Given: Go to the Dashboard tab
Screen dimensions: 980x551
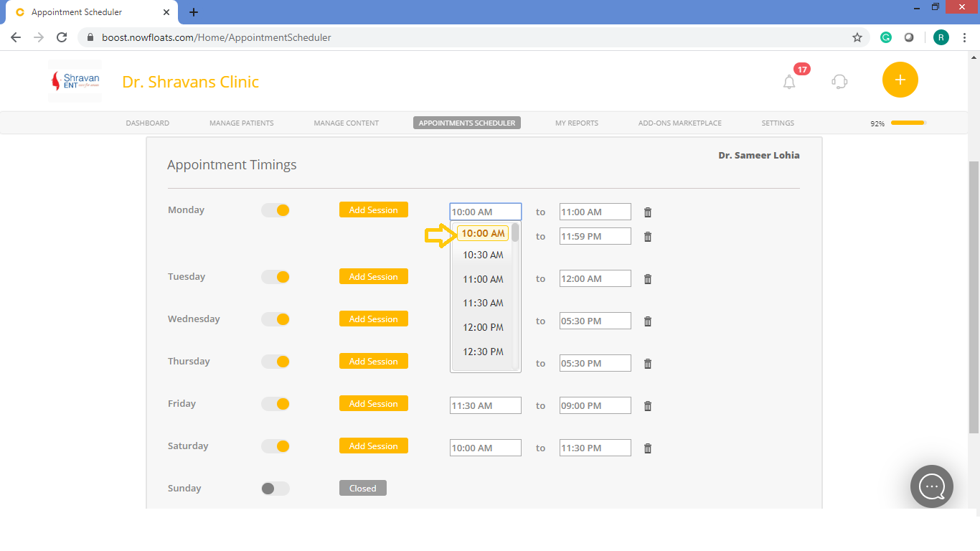Looking at the screenshot, I should [148, 123].
